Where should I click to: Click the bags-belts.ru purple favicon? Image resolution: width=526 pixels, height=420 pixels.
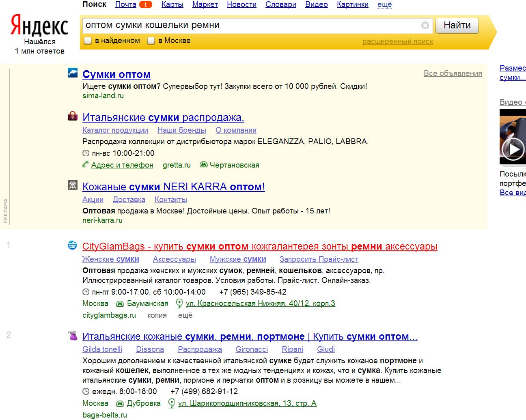[x=73, y=335]
